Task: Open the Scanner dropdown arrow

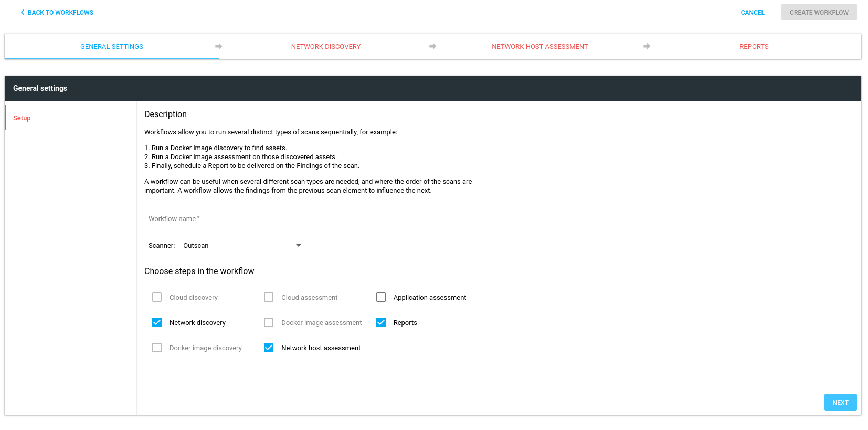Action: [x=299, y=245]
